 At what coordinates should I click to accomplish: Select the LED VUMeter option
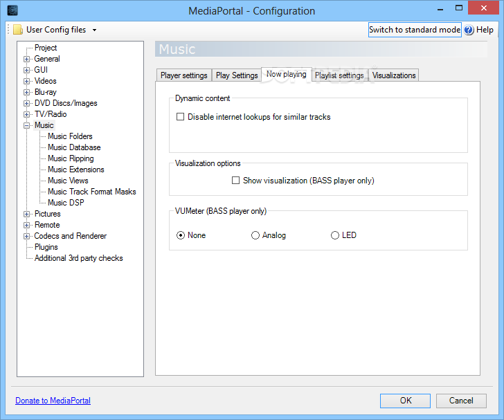click(335, 235)
